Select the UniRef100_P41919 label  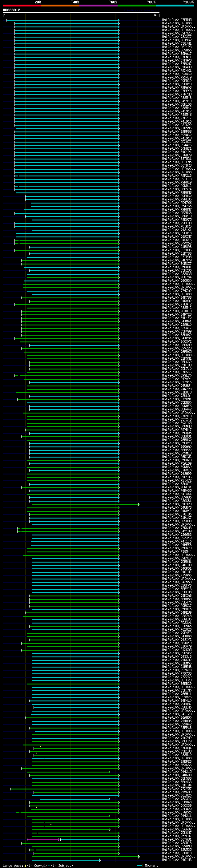(x=177, y=101)
